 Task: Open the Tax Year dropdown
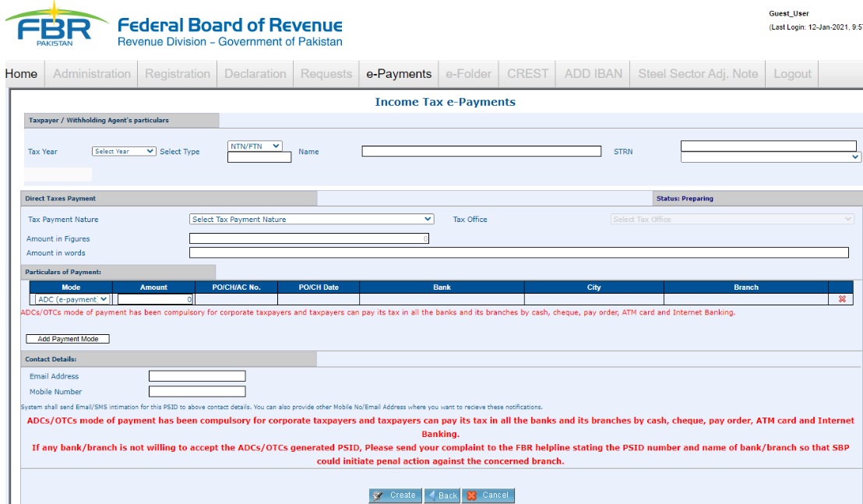click(124, 151)
